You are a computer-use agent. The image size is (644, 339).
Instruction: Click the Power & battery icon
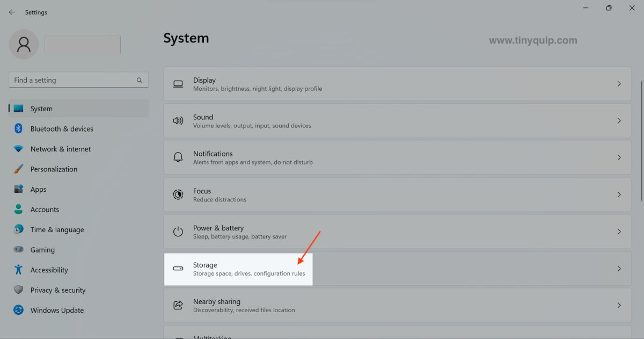click(x=178, y=231)
